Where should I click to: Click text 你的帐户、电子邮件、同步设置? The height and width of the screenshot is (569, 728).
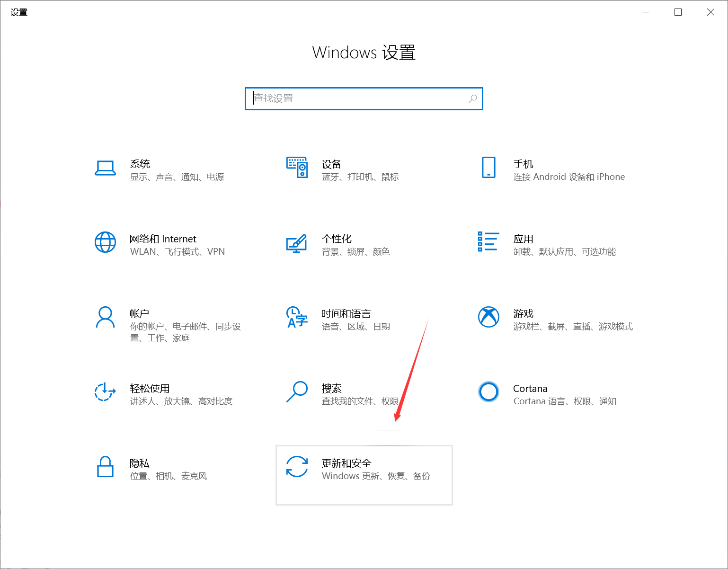(186, 332)
